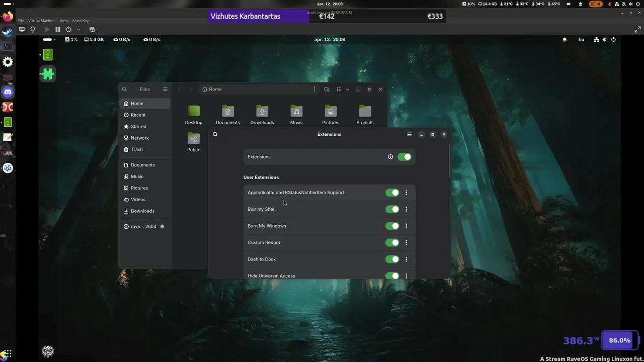
Task: Eject the rave... 2604 volume
Action: (162, 227)
